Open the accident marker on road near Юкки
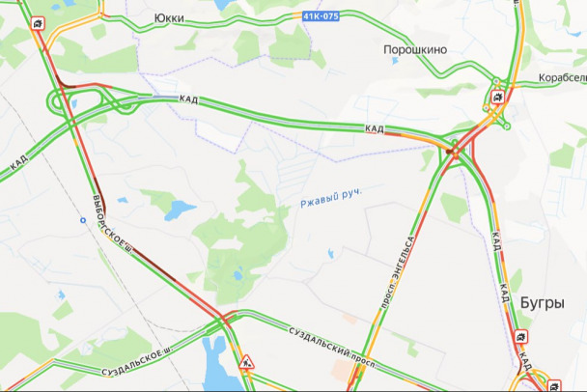 [x=38, y=23]
